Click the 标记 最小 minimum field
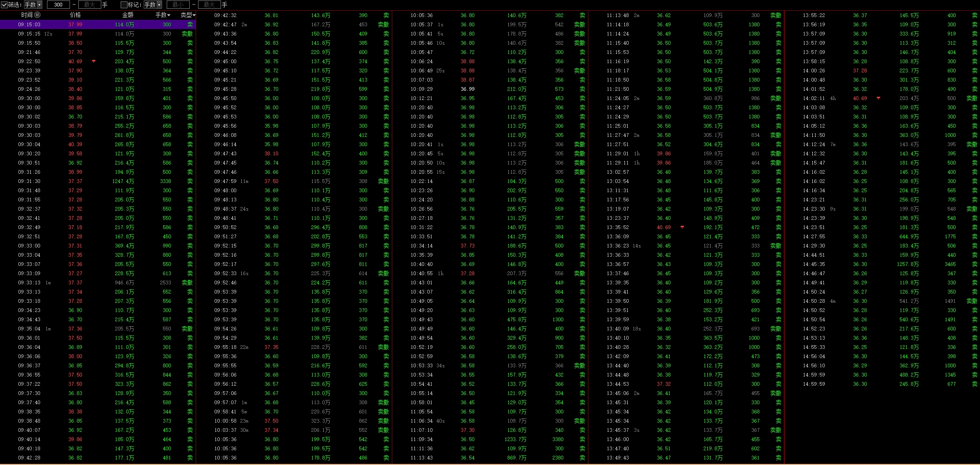This screenshot has height=465, width=980. coord(178,5)
